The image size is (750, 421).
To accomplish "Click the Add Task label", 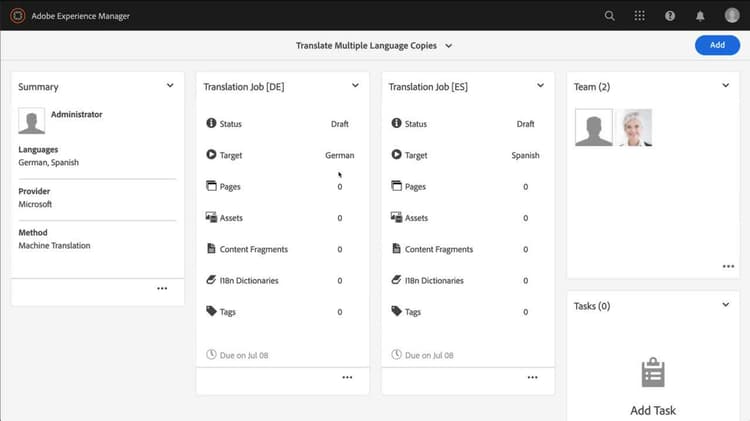I will click(x=653, y=410).
